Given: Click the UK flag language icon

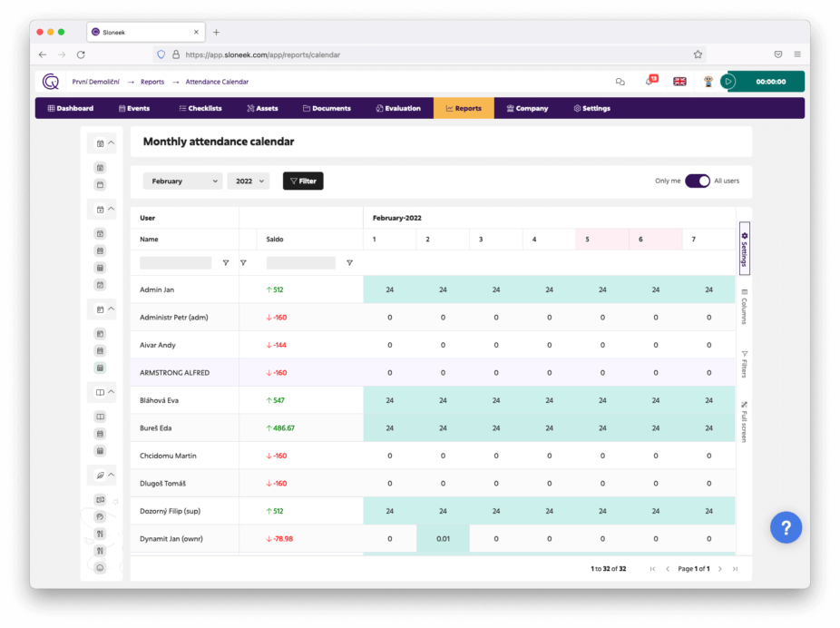Looking at the screenshot, I should point(679,82).
